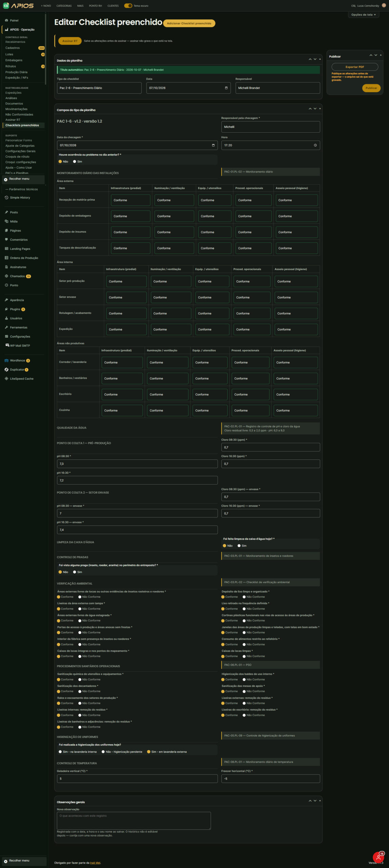
Task: Open Mídia library icon
Action: point(6,221)
